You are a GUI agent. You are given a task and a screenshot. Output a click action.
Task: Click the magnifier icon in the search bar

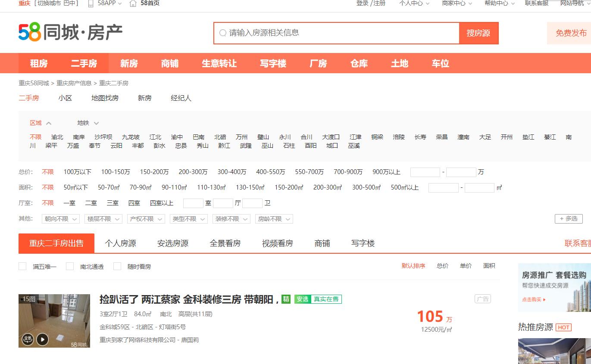pyautogui.click(x=223, y=33)
